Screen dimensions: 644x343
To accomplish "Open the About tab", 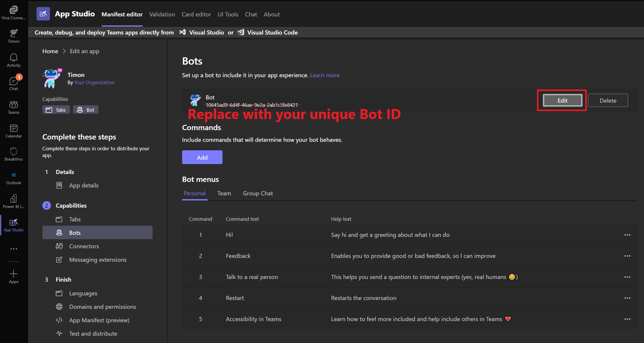I will coord(272,14).
